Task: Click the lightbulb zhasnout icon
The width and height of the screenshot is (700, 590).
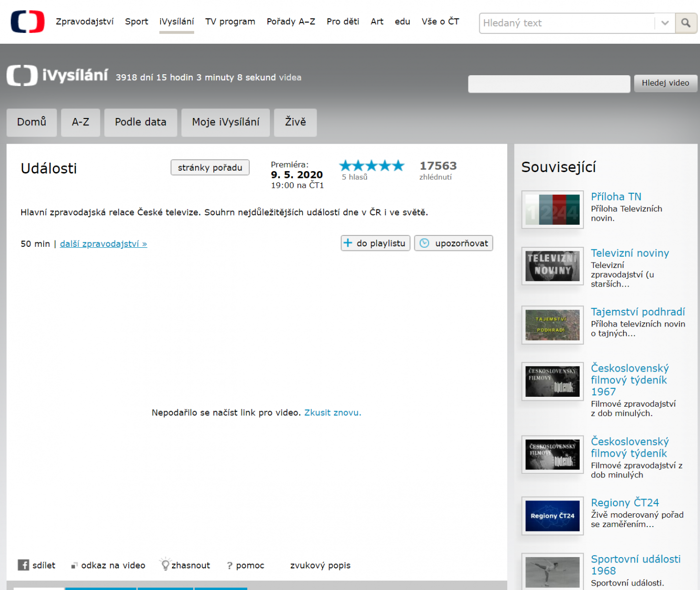Action: click(x=165, y=565)
